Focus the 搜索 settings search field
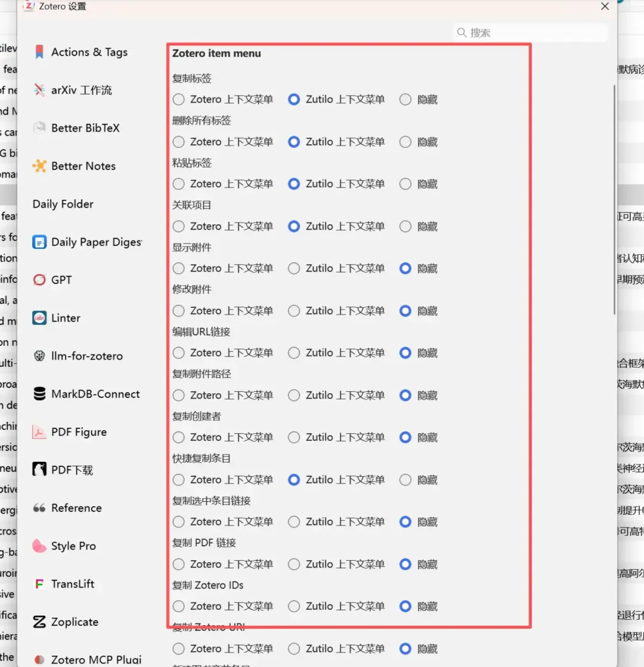 coord(531,32)
